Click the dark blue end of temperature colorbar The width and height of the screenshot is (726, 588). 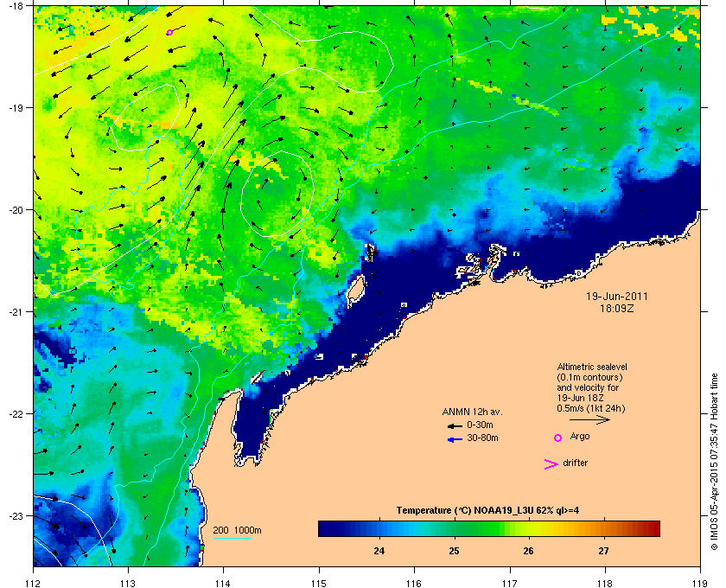[327, 528]
